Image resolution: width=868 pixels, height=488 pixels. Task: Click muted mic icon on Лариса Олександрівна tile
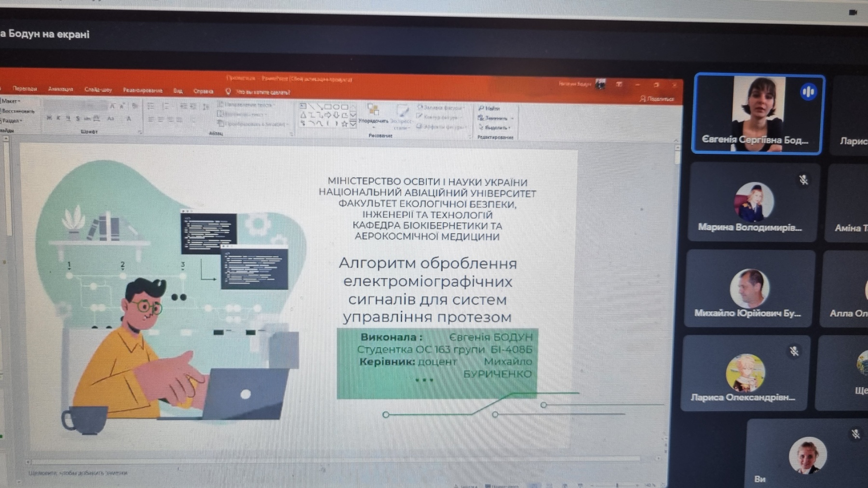coord(794,351)
